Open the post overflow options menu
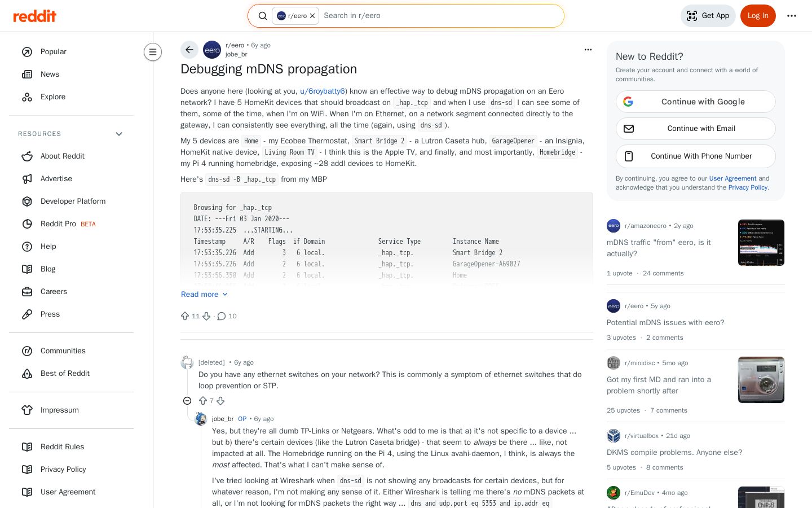This screenshot has height=508, width=812. click(588, 50)
